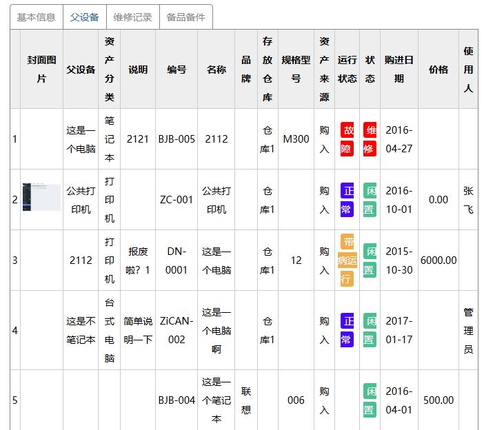This screenshot has width=504, height=430.
Task: Click the 公共打印机 cover image thumbnail
Action: click(x=41, y=197)
